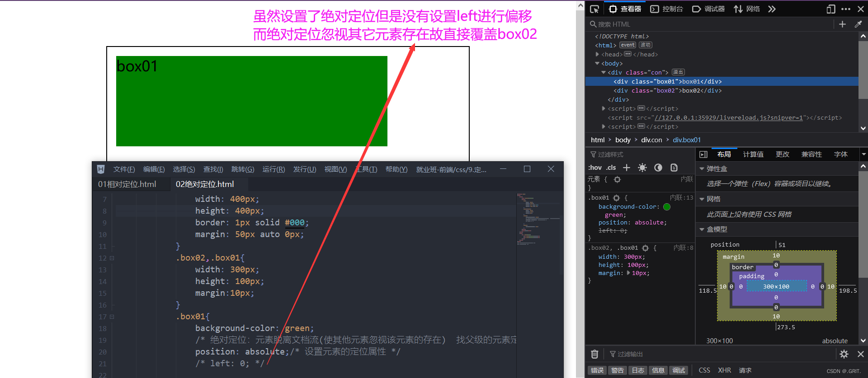
Task: Toggle the CSS console filter
Action: tap(704, 370)
